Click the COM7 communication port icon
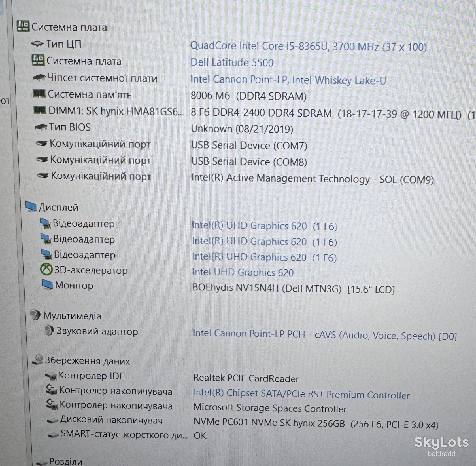Viewport: 476px width, 466px height. point(42,144)
